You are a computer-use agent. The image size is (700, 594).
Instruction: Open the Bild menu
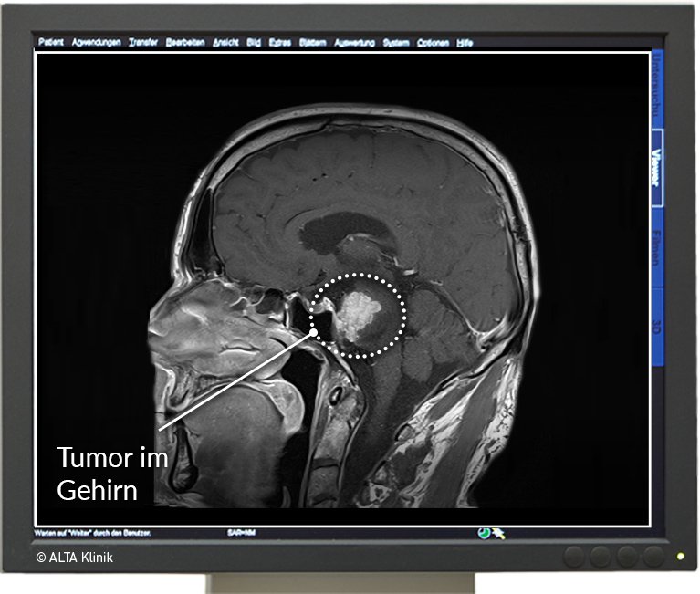254,43
